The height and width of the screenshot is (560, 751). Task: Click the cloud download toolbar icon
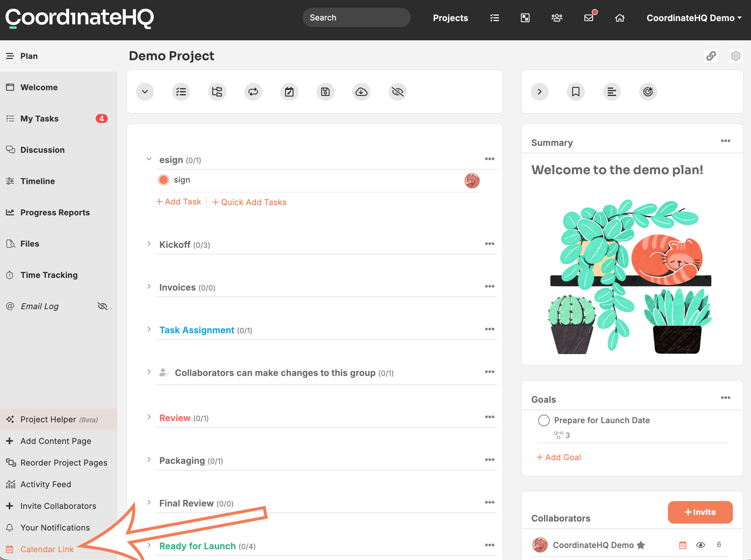point(361,92)
